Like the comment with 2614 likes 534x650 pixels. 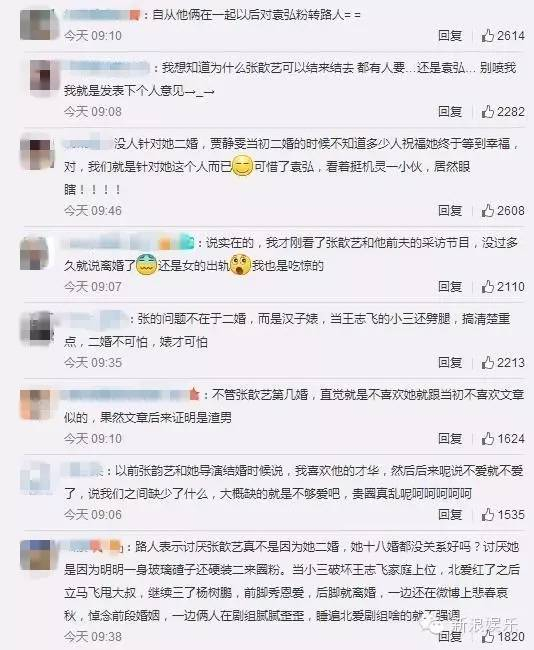488,36
